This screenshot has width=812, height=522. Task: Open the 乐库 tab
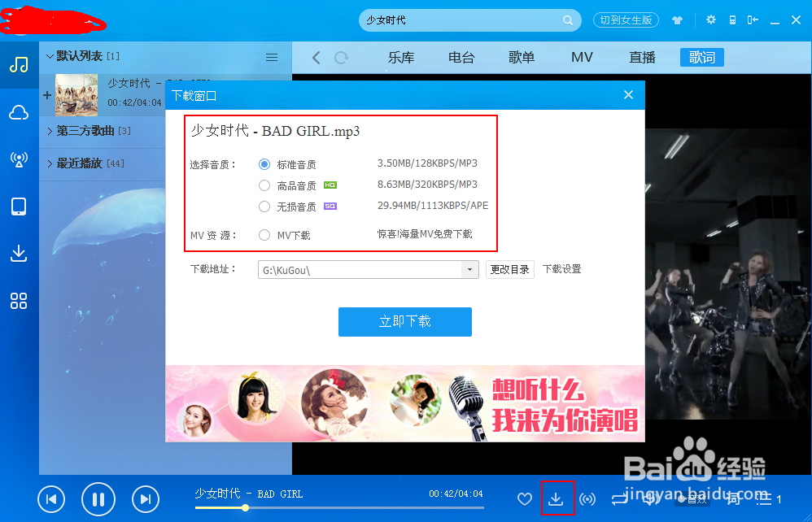point(401,58)
